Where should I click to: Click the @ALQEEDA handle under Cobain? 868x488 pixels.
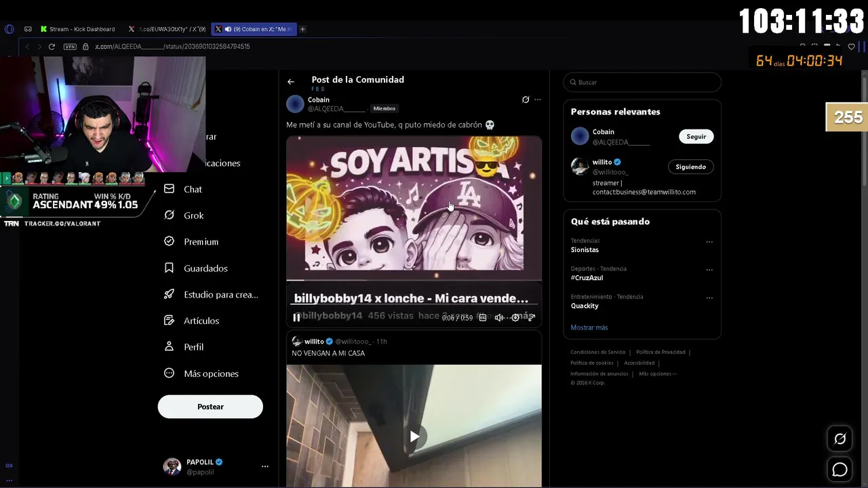[336, 108]
